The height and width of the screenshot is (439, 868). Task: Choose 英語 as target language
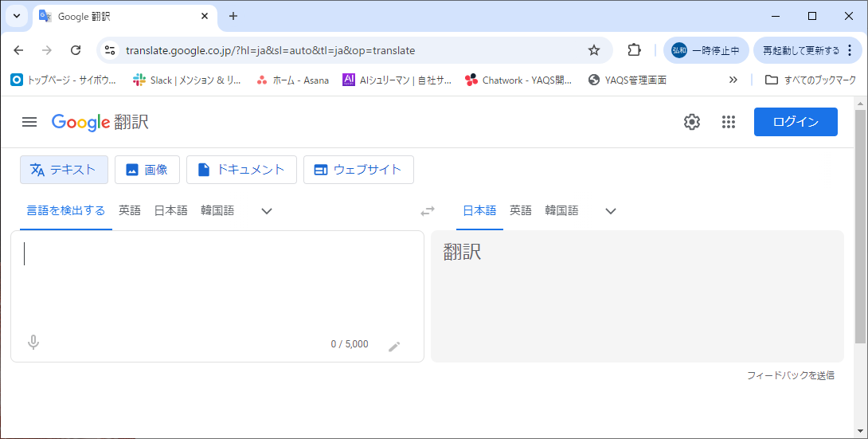tap(520, 211)
